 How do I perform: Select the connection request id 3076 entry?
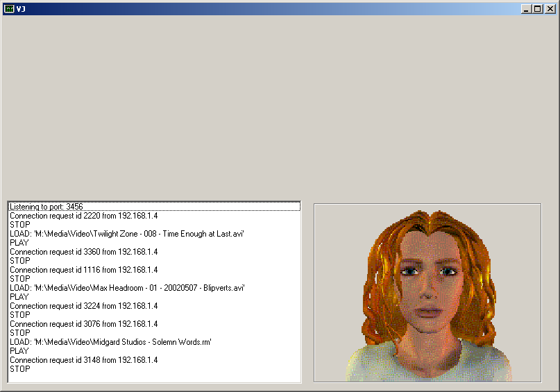pos(83,324)
